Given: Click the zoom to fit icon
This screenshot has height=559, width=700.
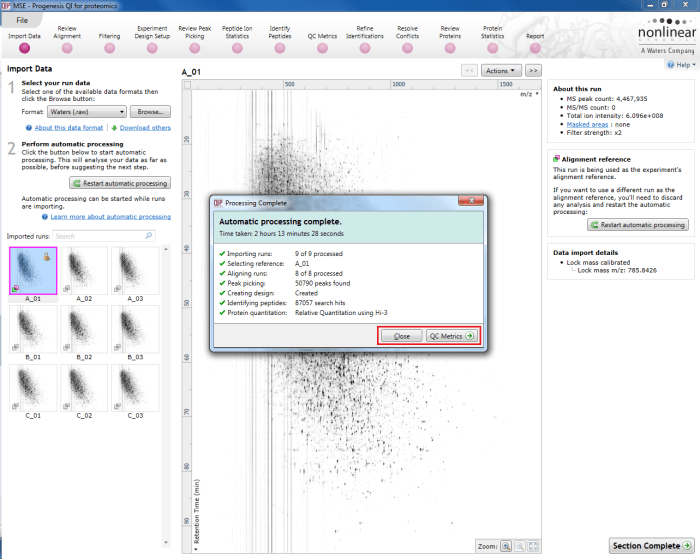Looking at the screenshot, I should (x=533, y=546).
